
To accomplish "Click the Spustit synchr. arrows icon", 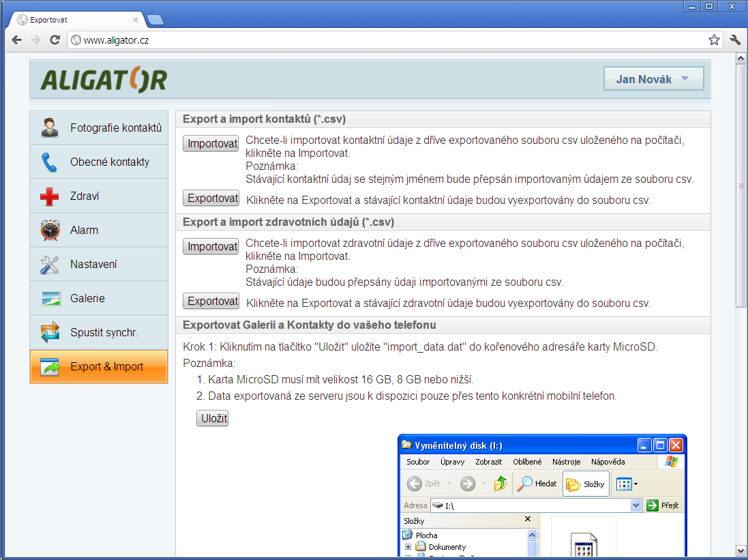I will 50,332.
